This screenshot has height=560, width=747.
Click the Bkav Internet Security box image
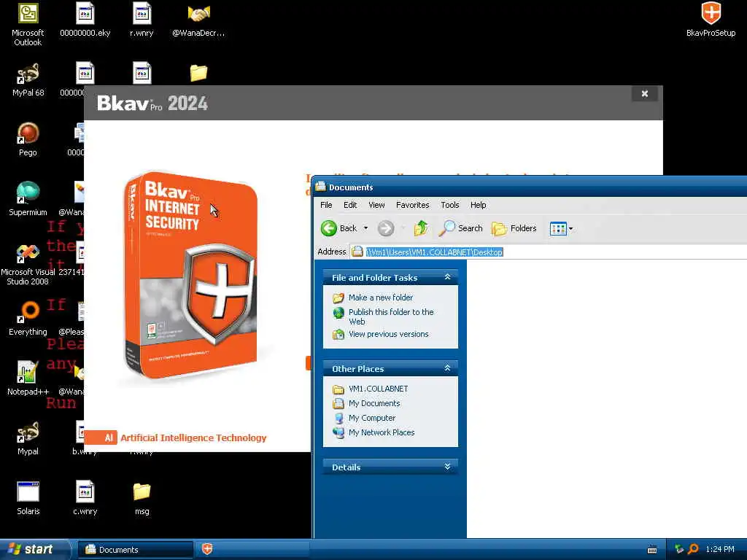tap(190, 276)
